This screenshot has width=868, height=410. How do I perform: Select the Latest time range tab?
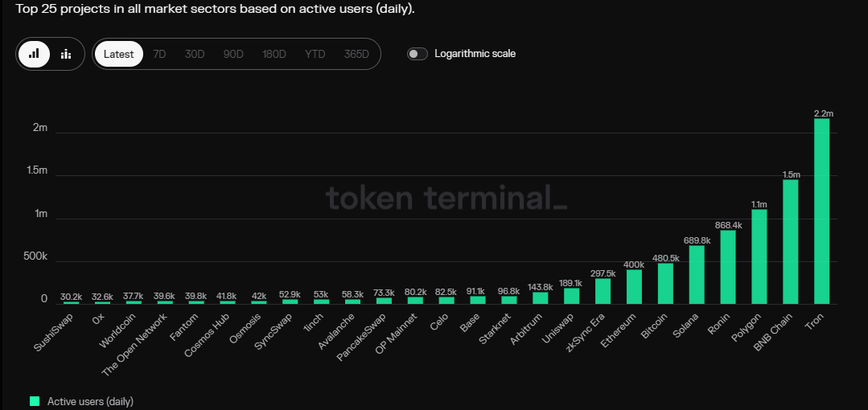point(119,54)
